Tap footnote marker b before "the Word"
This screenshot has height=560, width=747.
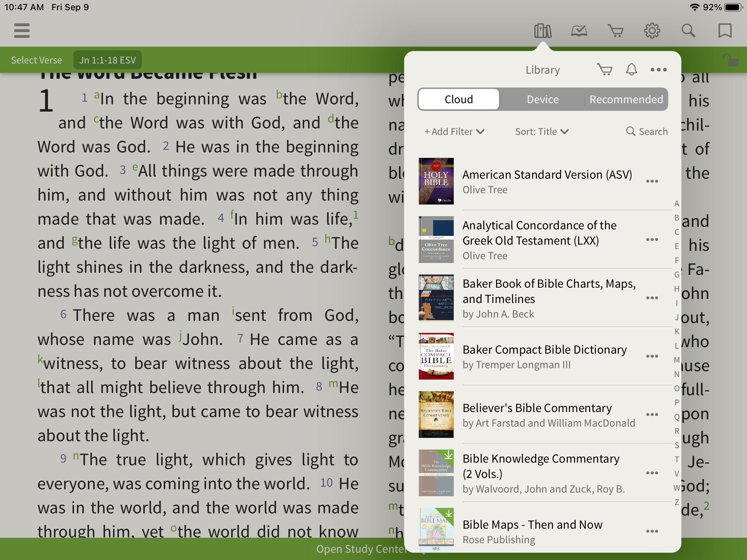279,94
